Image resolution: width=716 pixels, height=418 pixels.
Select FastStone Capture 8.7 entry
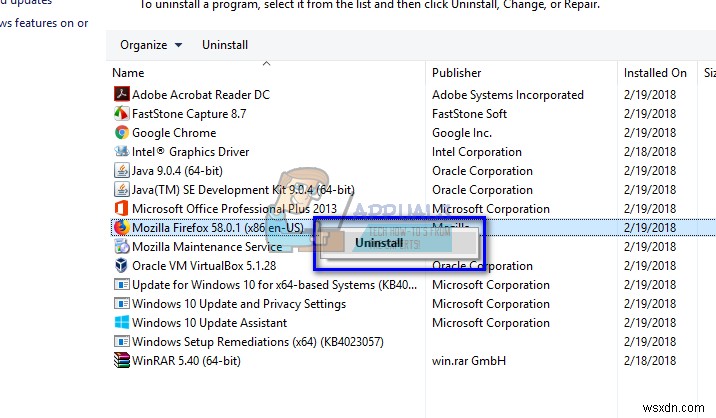189,113
